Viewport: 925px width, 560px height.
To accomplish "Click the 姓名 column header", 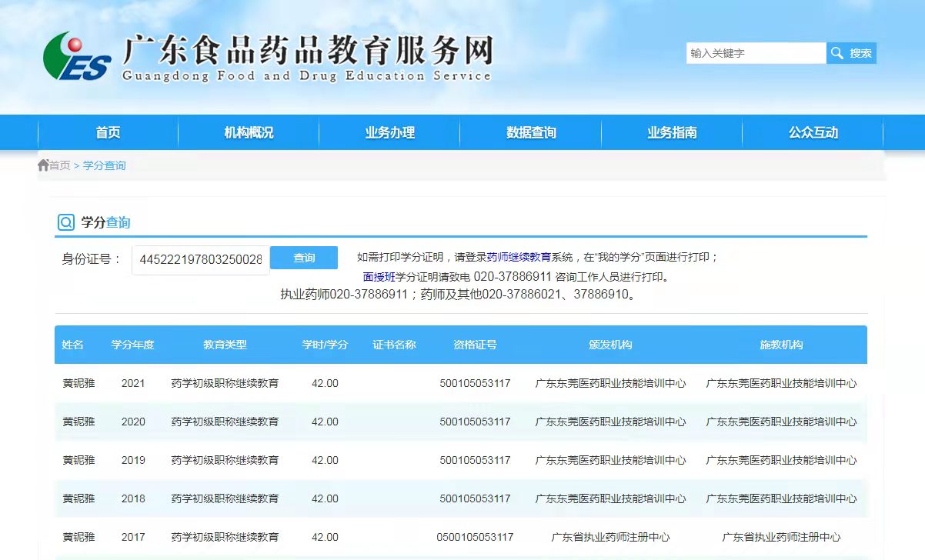I will (73, 345).
